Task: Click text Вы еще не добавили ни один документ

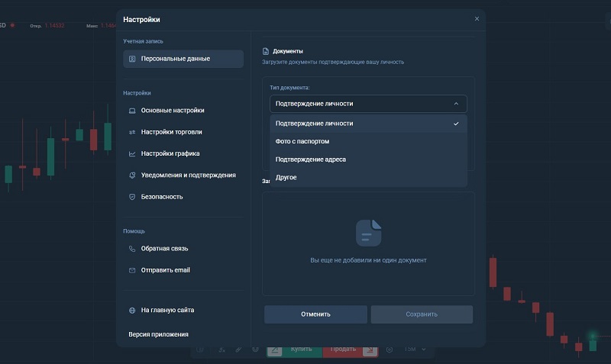Action: pyautogui.click(x=368, y=260)
